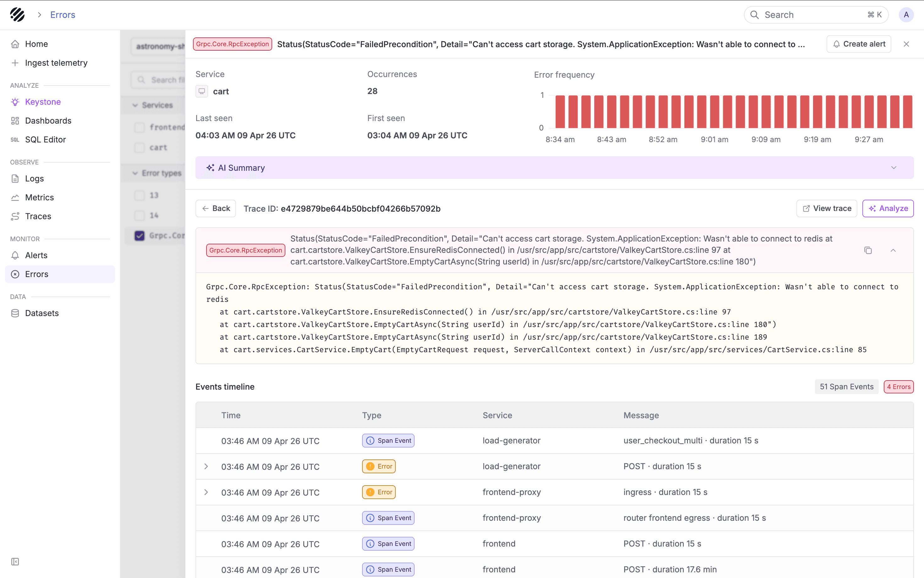Open Ingest telemetry in the sidebar
The image size is (924, 578).
(60, 63)
